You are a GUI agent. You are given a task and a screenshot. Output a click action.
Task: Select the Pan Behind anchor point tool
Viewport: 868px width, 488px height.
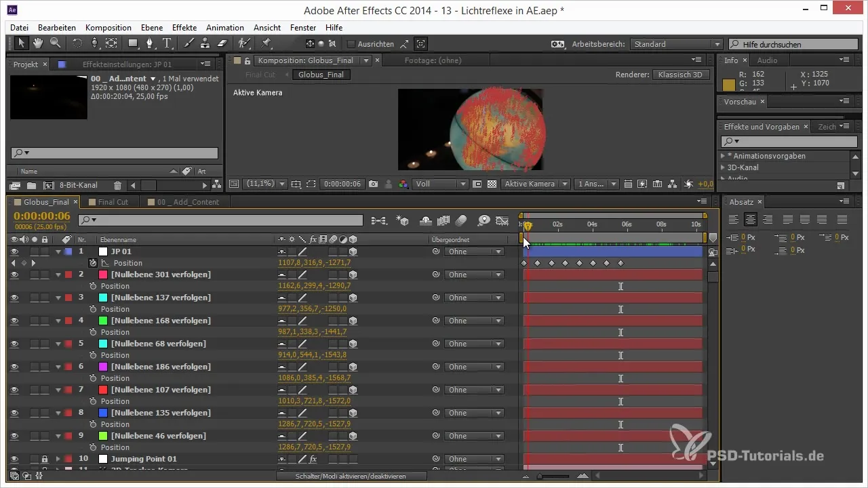pyautogui.click(x=111, y=43)
